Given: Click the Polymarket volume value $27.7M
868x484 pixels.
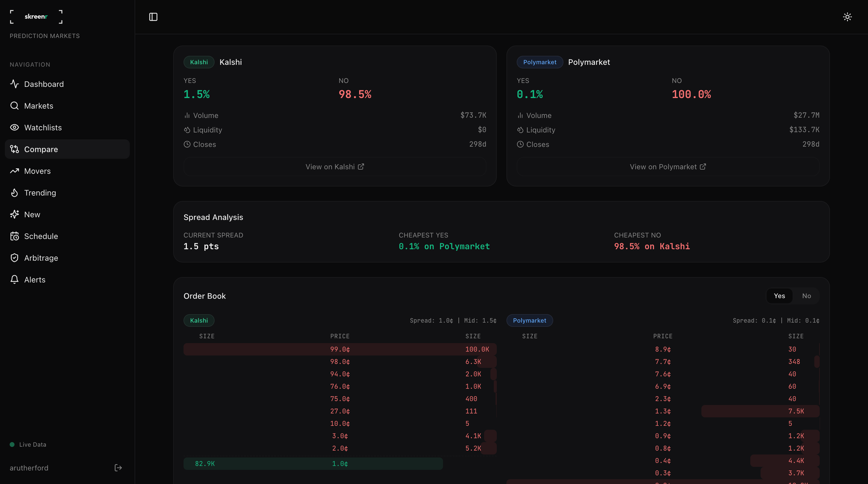Looking at the screenshot, I should pyautogui.click(x=806, y=115).
